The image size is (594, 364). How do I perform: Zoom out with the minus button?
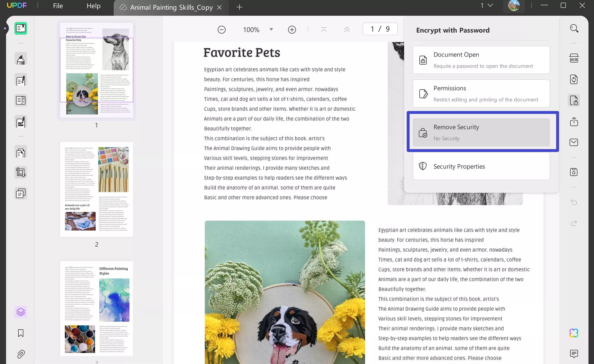222,29
